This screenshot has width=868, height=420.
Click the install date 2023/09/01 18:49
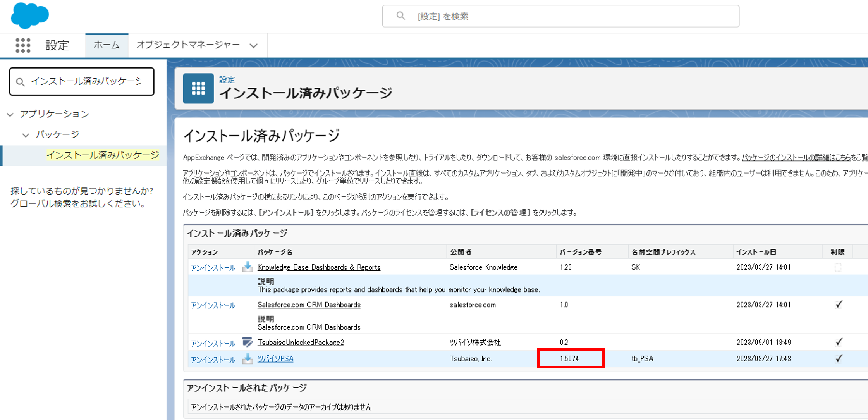(x=763, y=343)
